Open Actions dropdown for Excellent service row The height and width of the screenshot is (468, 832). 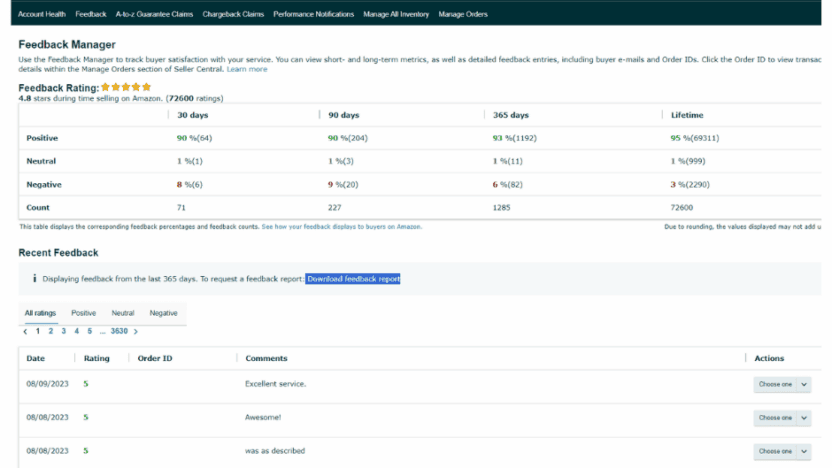click(x=781, y=384)
